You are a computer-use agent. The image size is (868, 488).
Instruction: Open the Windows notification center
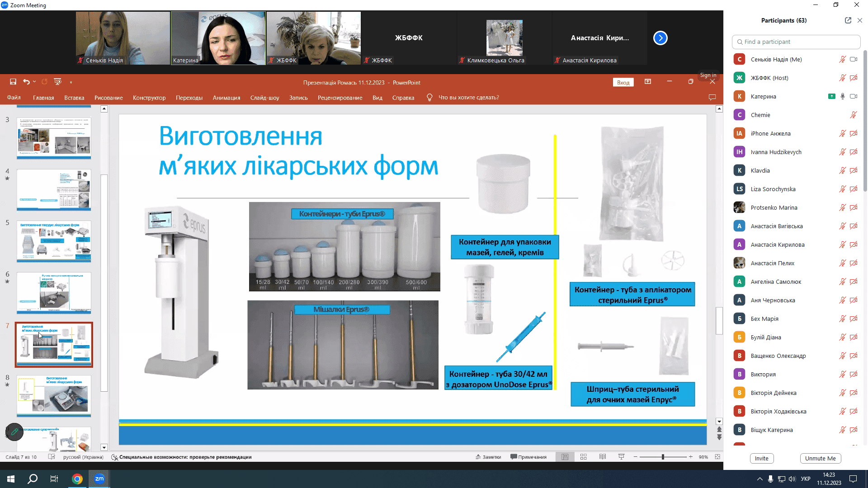853,479
